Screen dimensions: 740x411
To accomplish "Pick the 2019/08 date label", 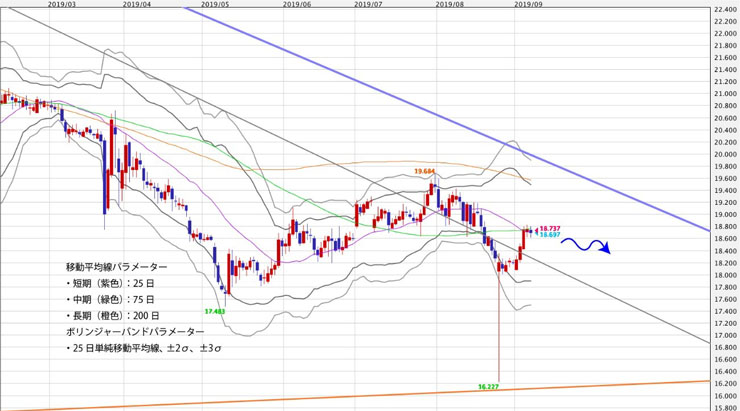I will 450,4.
